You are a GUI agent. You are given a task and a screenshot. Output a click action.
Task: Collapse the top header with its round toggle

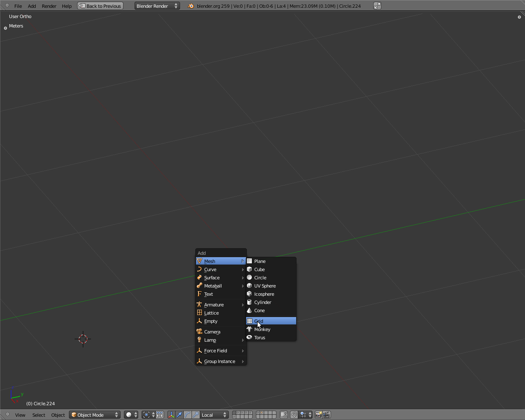pos(7,5)
